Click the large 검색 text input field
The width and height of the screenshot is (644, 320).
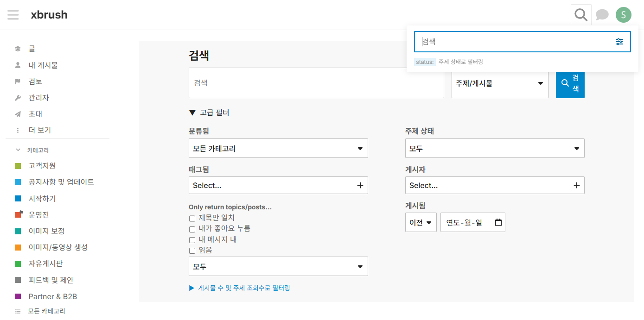click(x=316, y=83)
